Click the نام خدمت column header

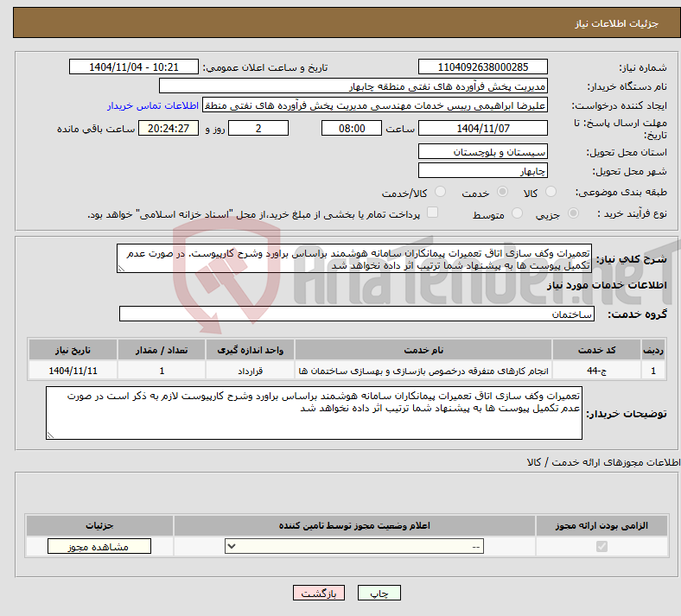[423, 350]
